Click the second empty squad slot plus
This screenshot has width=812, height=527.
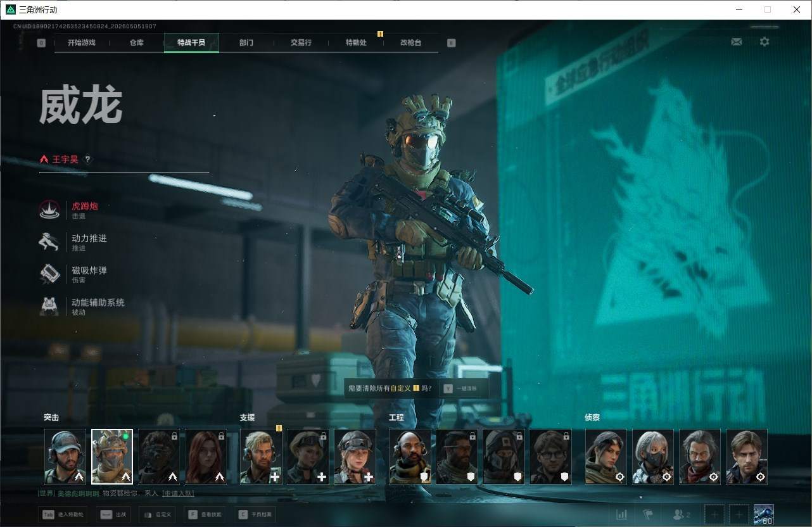739,514
